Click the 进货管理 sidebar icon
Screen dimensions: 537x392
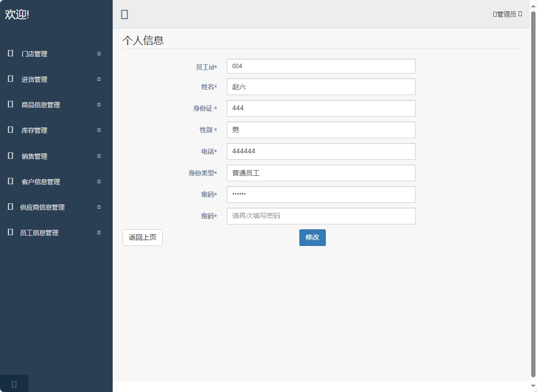(10, 79)
